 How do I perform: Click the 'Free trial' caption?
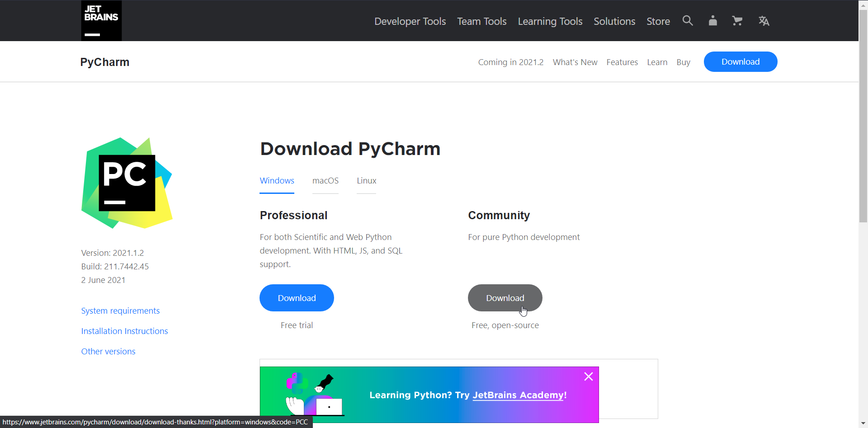pos(297,325)
